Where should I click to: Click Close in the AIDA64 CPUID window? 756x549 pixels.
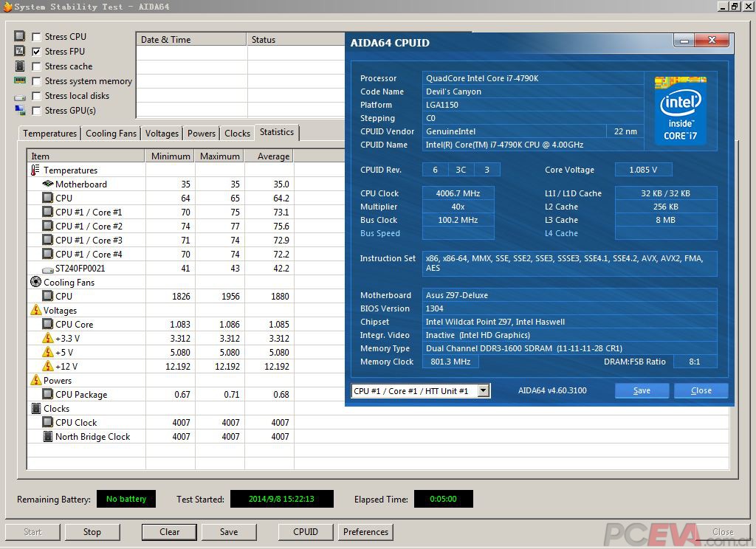point(701,390)
